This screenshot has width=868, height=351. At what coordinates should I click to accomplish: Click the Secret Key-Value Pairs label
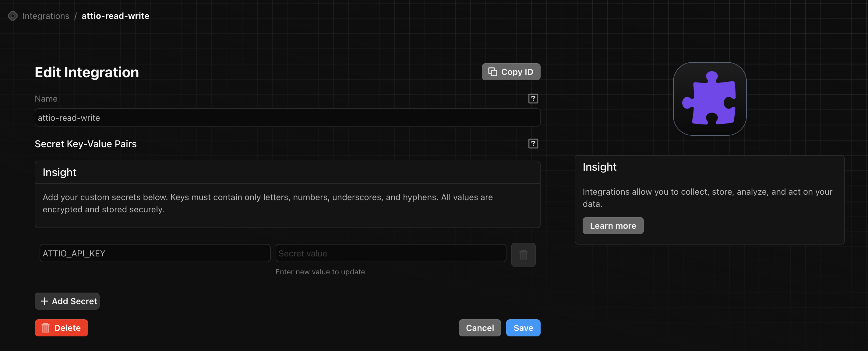tap(86, 144)
